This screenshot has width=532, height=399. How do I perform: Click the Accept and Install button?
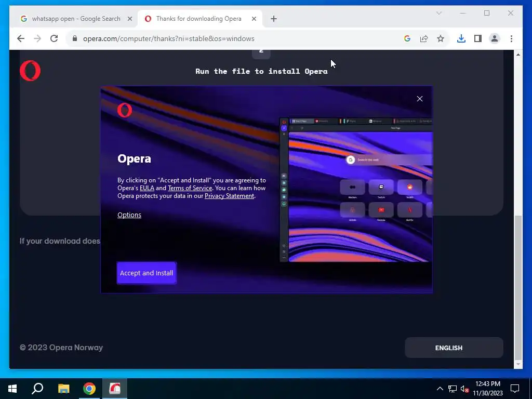147,273
